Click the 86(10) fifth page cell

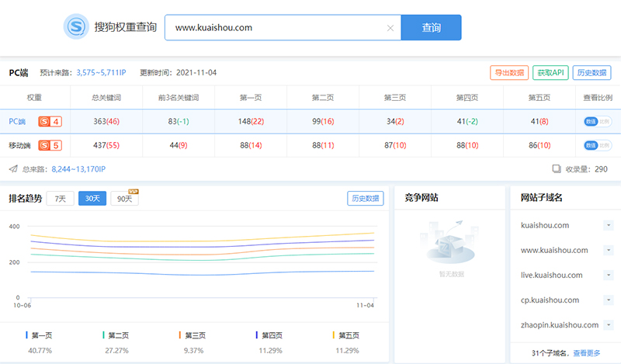pos(539,145)
